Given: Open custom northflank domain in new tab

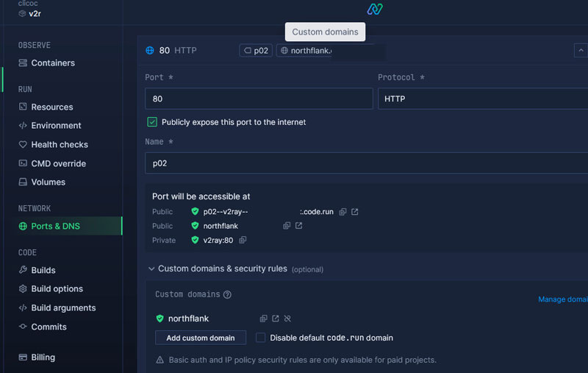Looking at the screenshot, I should tap(275, 319).
